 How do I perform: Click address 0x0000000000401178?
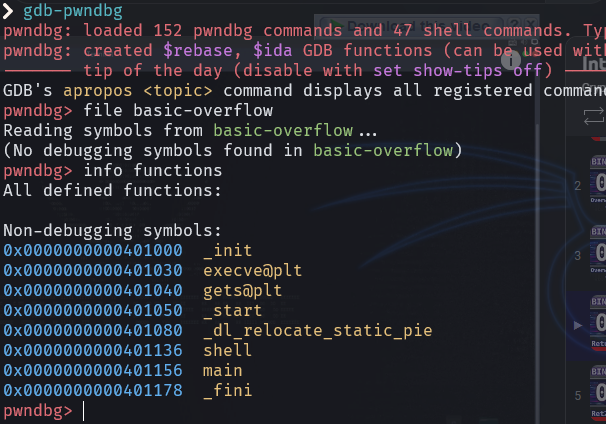[93, 391]
